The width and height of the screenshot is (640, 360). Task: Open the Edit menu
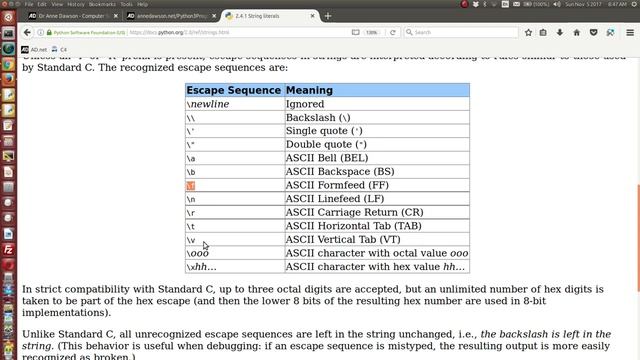tap(42, 4)
